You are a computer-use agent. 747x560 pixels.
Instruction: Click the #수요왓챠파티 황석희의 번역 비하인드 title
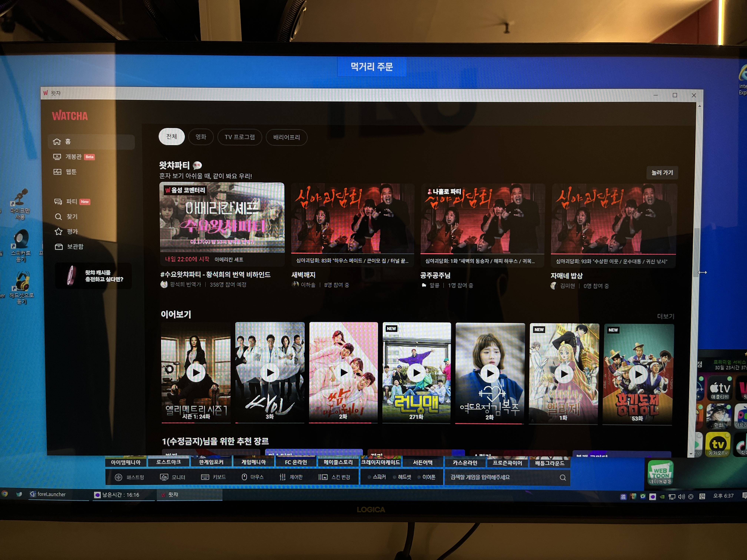(215, 274)
